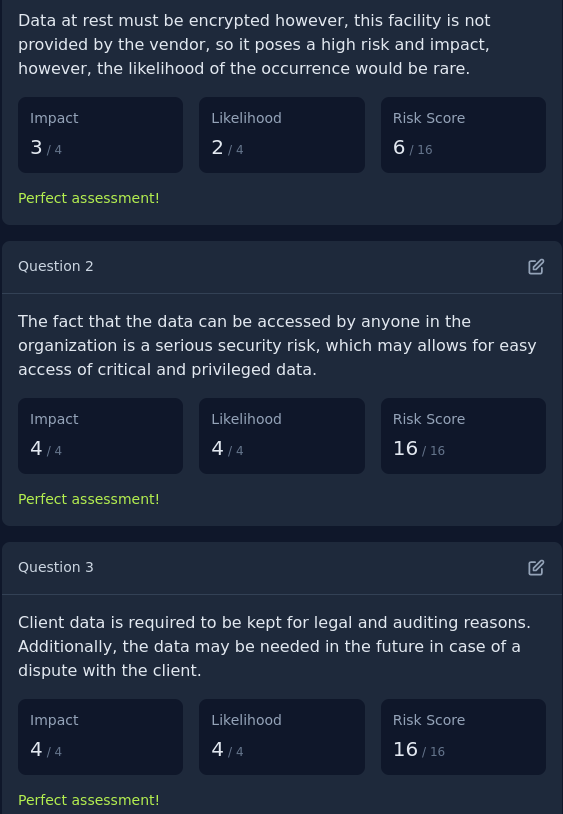This screenshot has width=563, height=814.
Task: Select Question 3's Risk Score card
Action: click(463, 737)
